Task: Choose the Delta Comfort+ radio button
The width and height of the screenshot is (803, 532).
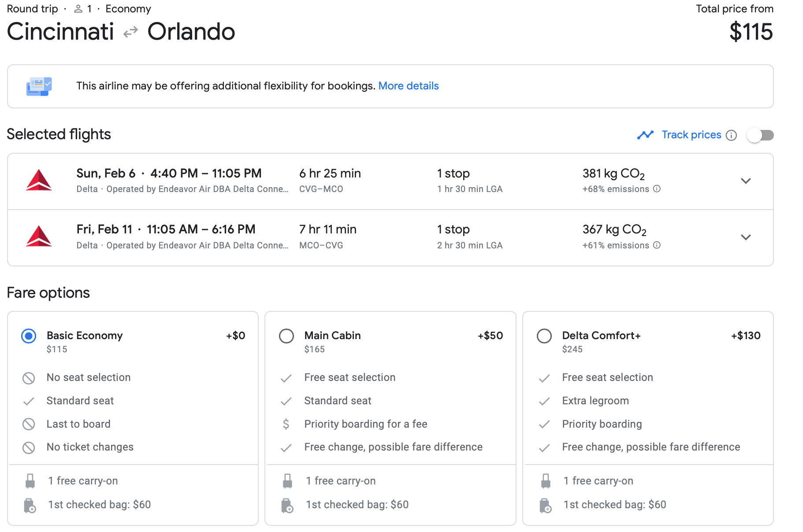Action: click(544, 336)
